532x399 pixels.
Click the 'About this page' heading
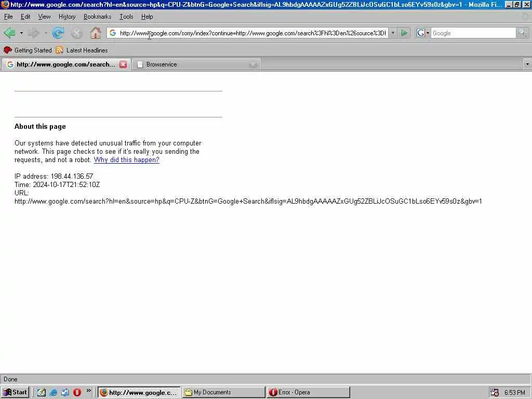[x=40, y=127]
